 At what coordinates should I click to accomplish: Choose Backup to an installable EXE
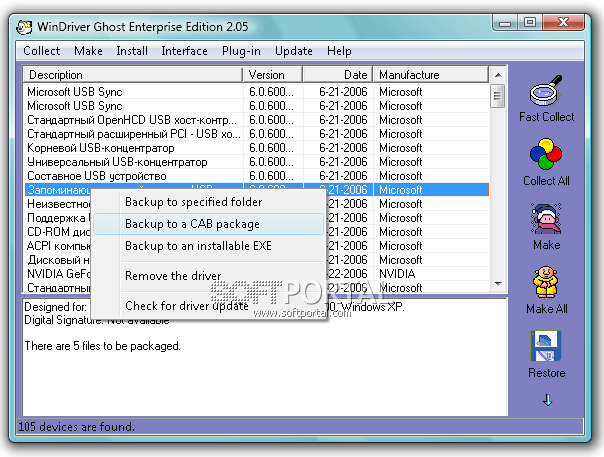(208, 246)
